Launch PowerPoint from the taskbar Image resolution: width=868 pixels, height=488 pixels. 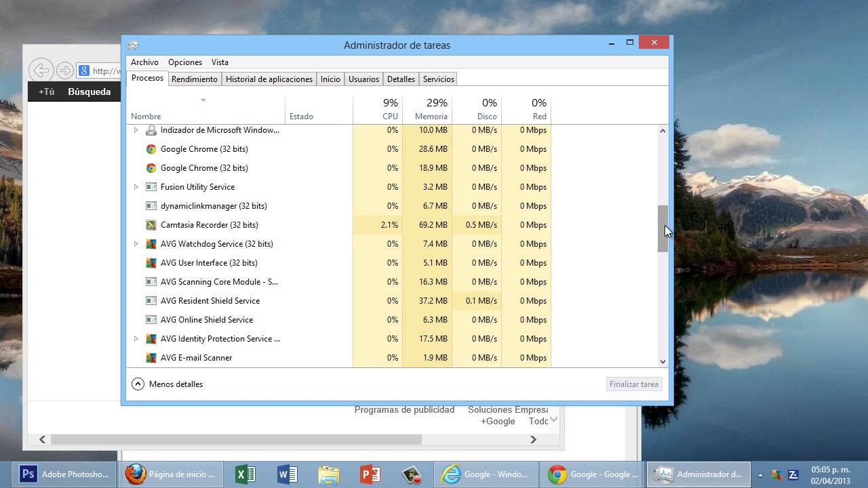click(370, 474)
